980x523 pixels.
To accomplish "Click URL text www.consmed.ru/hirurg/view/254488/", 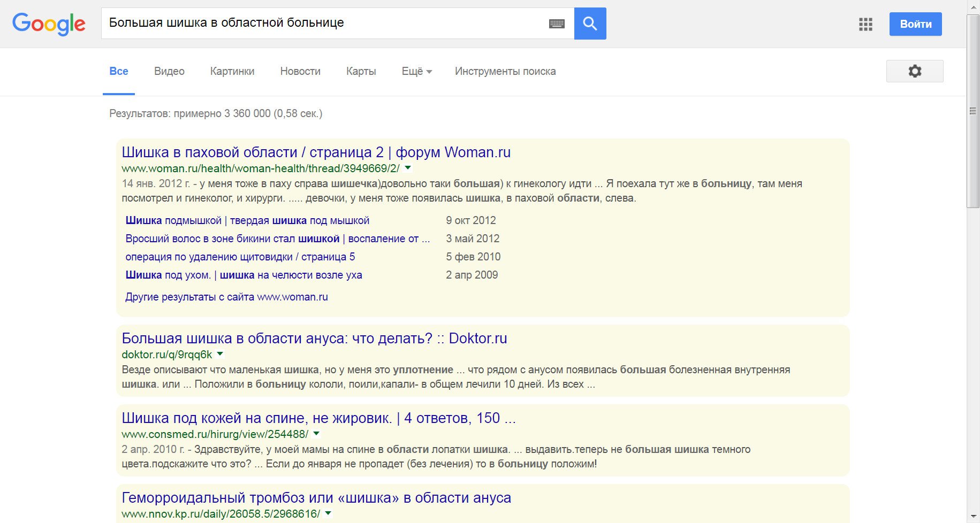I will pos(215,434).
